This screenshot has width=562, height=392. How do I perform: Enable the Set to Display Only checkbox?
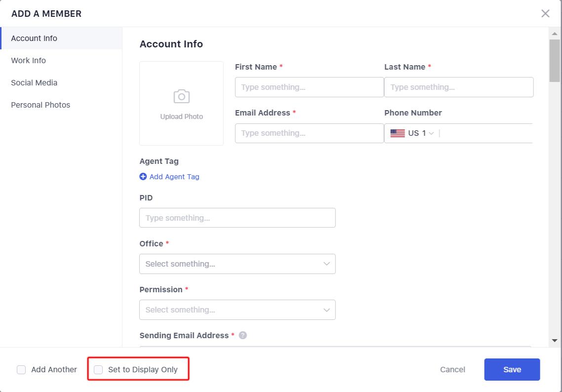98,369
